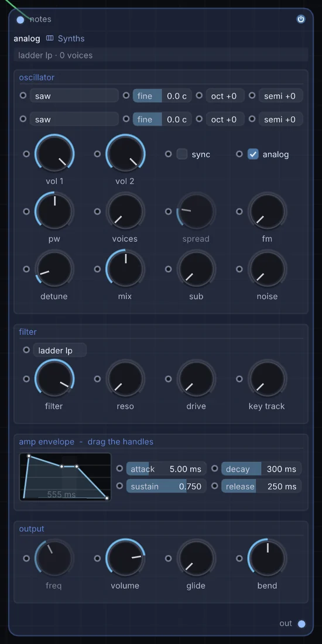Click the output section heading
This screenshot has height=644, width=322.
[32, 529]
